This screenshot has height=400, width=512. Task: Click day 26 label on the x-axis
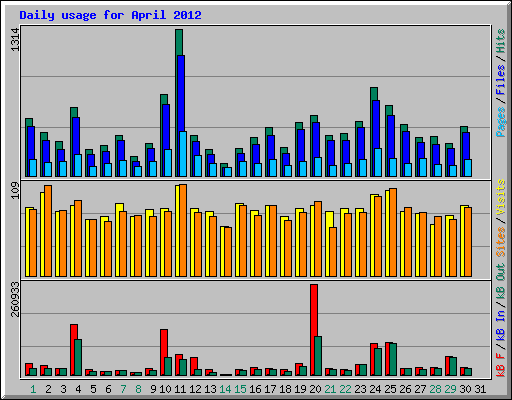[405, 389]
